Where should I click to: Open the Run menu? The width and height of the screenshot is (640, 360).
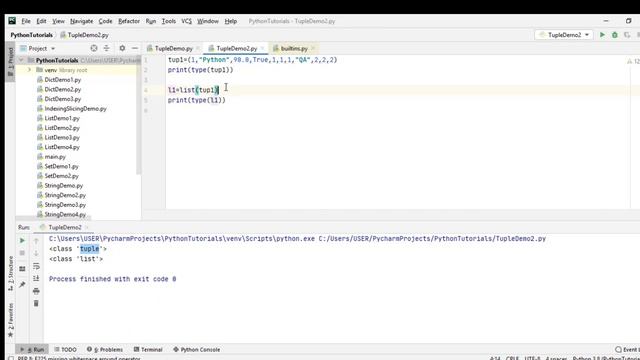(x=151, y=21)
